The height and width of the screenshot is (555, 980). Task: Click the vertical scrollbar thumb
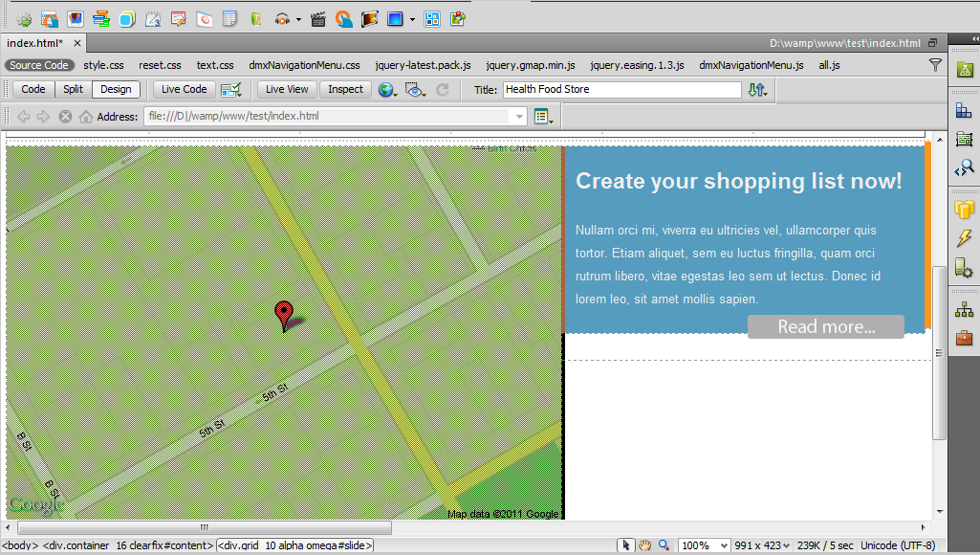coord(939,353)
